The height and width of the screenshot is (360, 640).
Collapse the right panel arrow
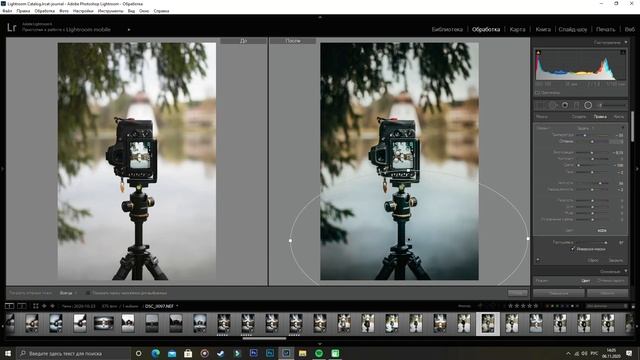[638, 169]
